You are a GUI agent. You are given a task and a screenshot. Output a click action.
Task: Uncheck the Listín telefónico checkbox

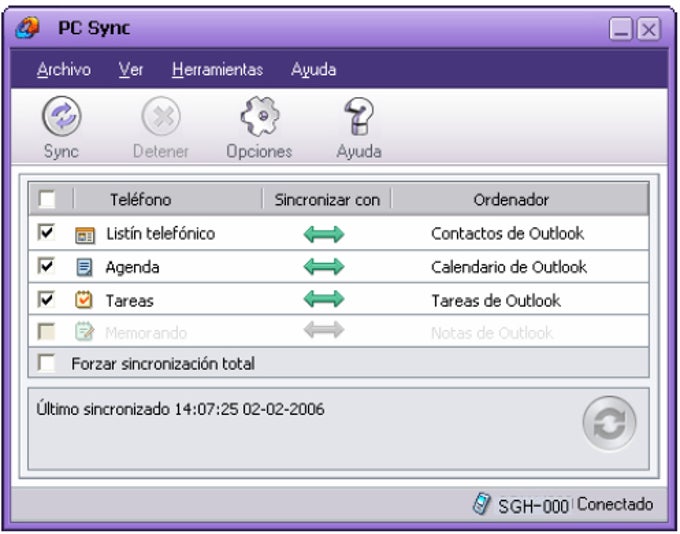point(46,233)
